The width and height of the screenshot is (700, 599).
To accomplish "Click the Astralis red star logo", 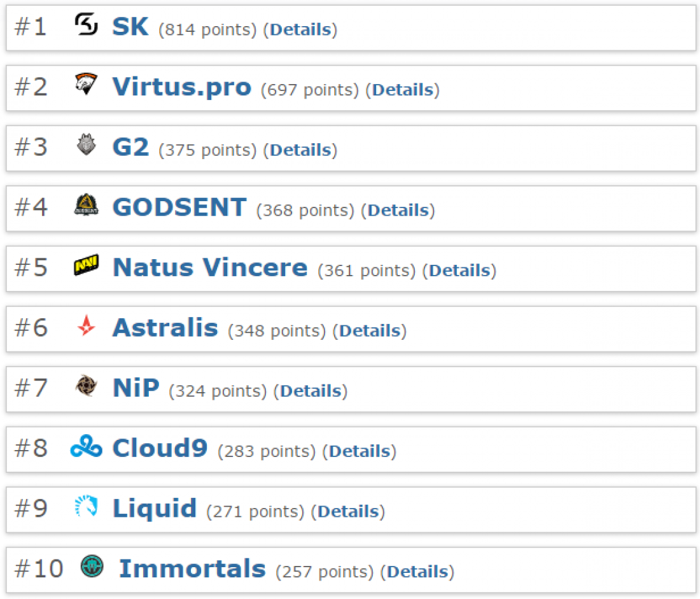I will click(x=86, y=325).
